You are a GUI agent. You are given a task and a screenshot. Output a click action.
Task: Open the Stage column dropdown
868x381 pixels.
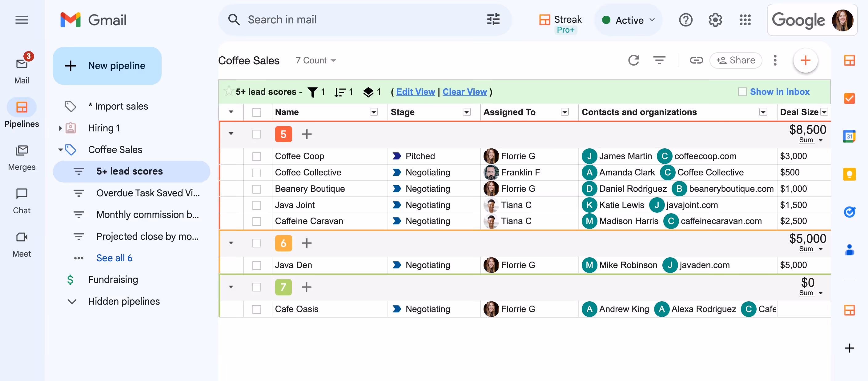point(466,112)
